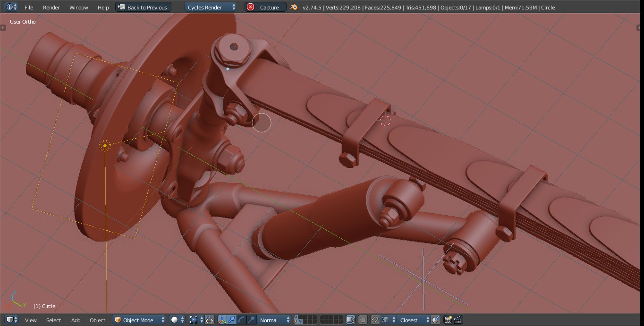Open the Object menu in 3D header

click(x=98, y=320)
